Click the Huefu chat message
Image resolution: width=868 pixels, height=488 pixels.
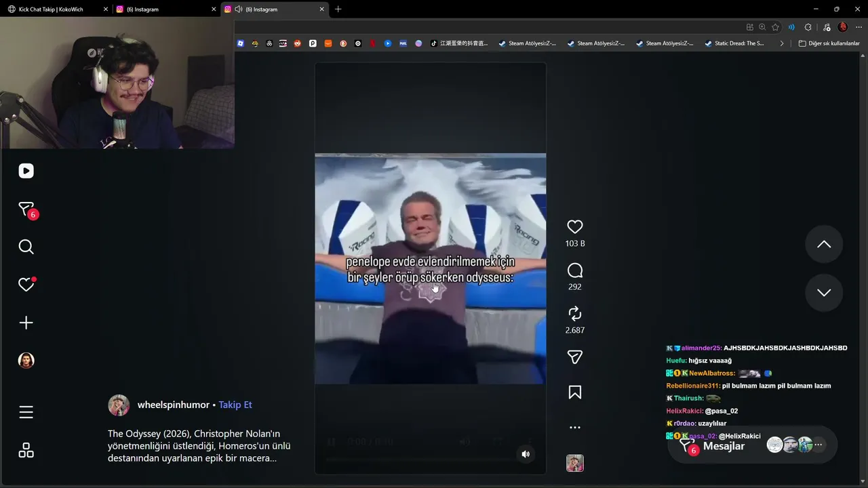point(699,361)
